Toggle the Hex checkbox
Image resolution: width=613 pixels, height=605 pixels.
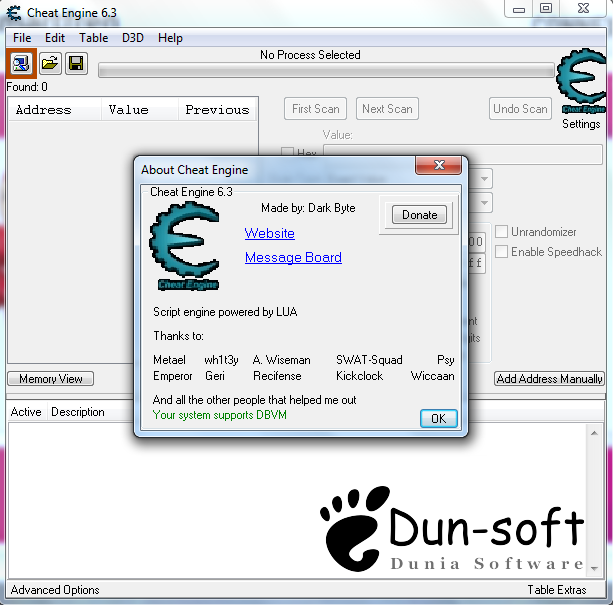point(287,152)
